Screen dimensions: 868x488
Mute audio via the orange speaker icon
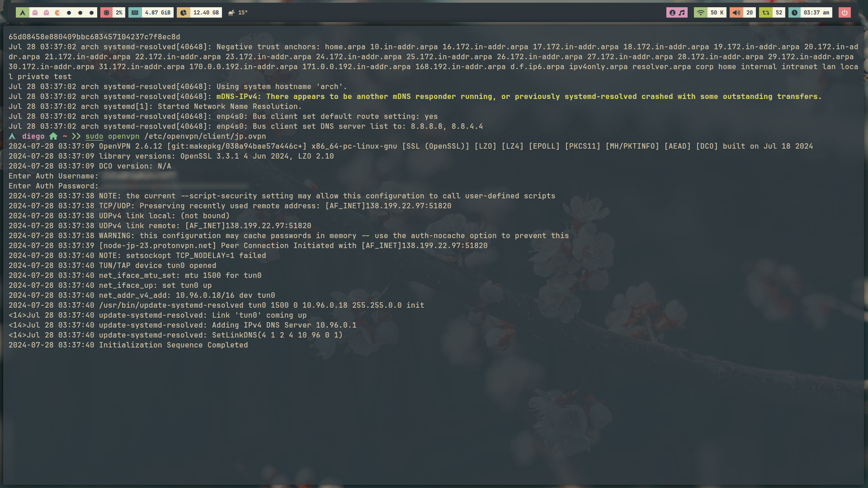click(x=736, y=13)
